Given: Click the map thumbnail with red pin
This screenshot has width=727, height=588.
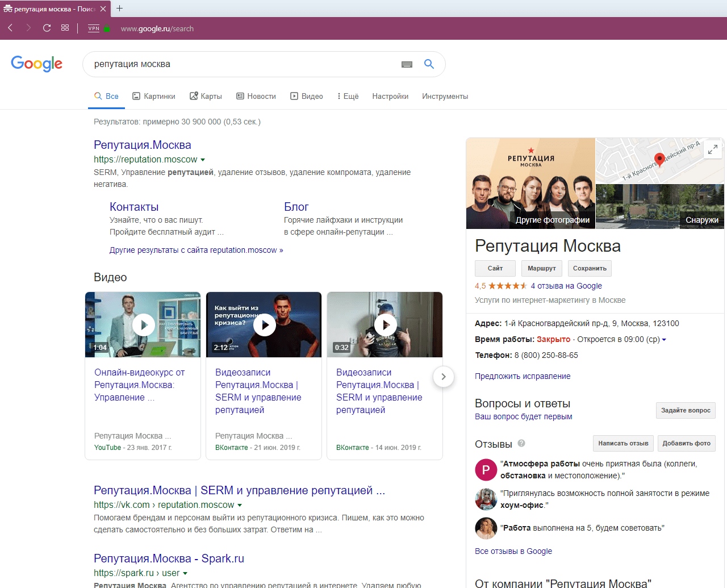Looking at the screenshot, I should tap(659, 160).
